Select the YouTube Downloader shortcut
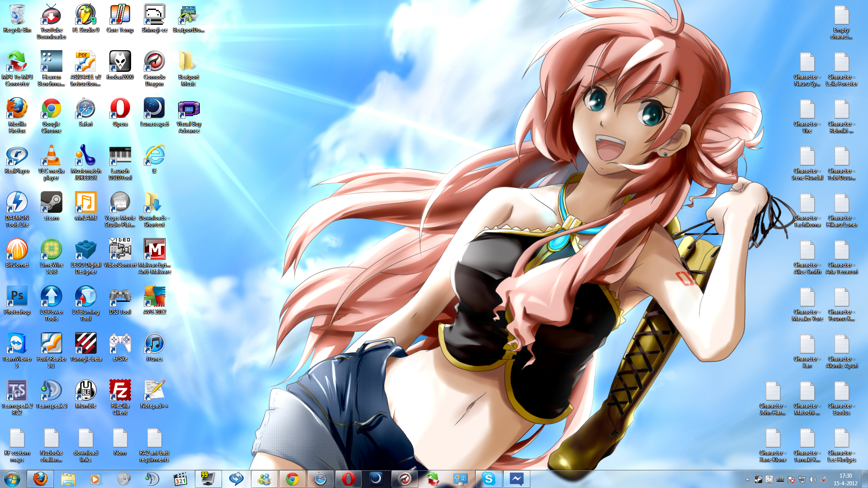The image size is (868, 488). tap(52, 22)
